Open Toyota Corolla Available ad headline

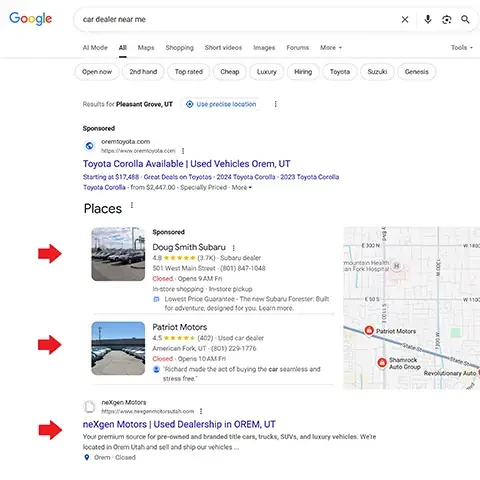coord(186,164)
